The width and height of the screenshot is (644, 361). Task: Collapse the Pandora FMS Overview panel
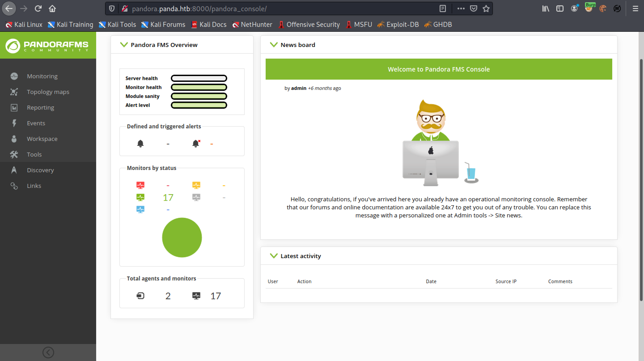point(124,45)
